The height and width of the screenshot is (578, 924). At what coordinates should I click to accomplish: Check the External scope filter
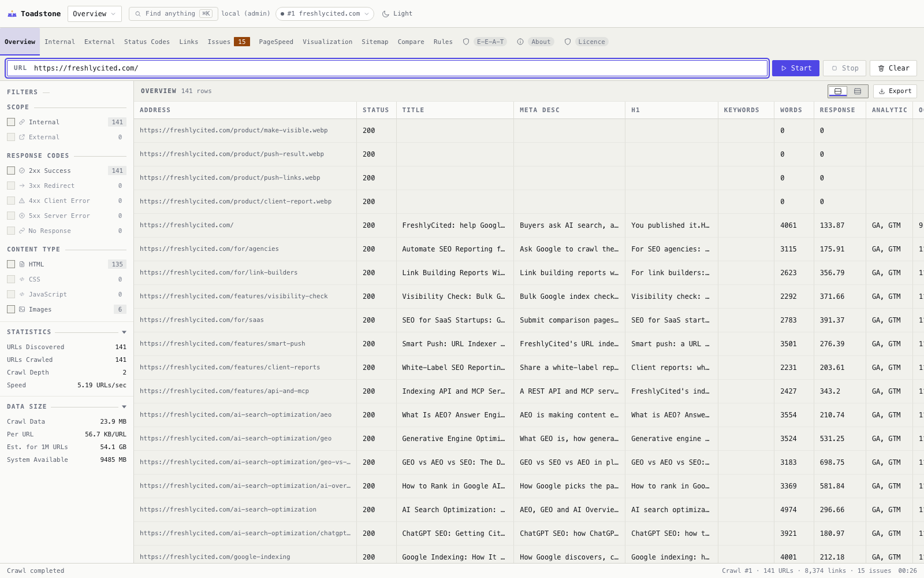click(11, 137)
